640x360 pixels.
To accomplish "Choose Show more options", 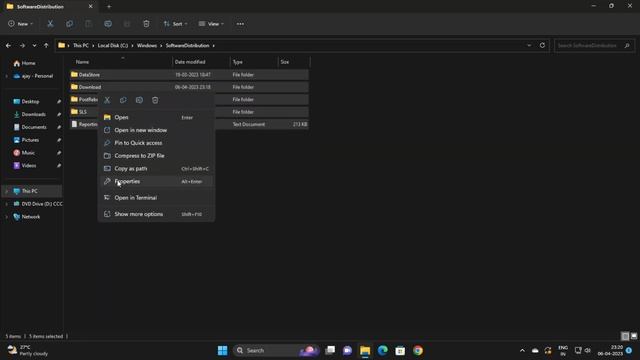I will point(156,214).
